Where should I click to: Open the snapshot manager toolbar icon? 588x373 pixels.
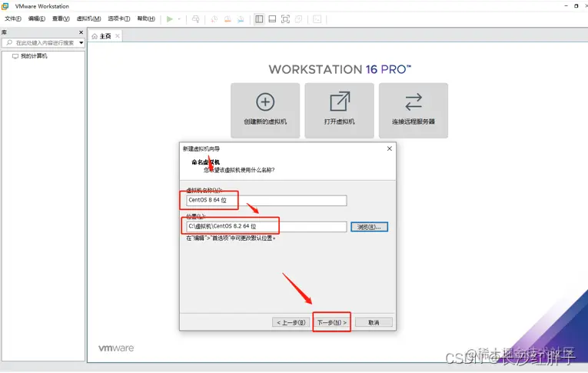[241, 19]
